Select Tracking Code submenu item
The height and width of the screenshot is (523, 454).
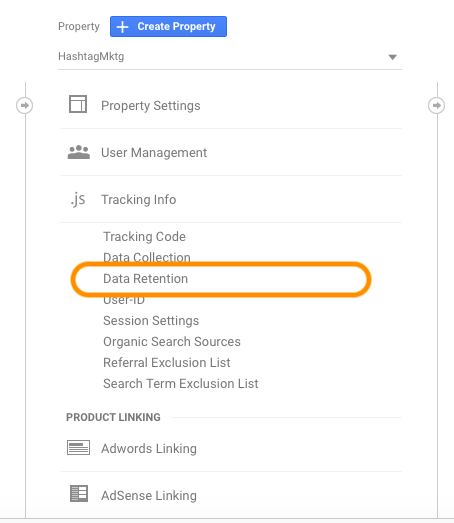(144, 236)
